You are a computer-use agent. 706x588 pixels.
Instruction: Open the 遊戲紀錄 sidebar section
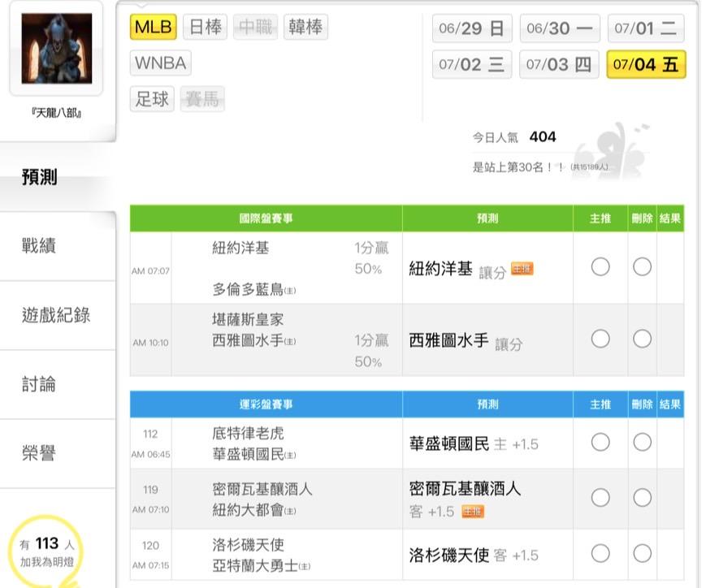(56, 315)
